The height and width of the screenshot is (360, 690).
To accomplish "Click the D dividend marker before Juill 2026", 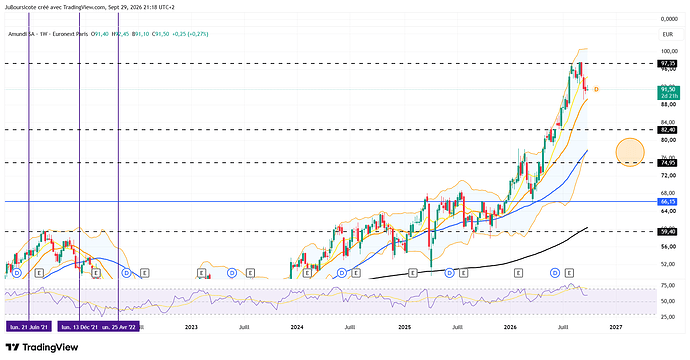I will coord(555,273).
